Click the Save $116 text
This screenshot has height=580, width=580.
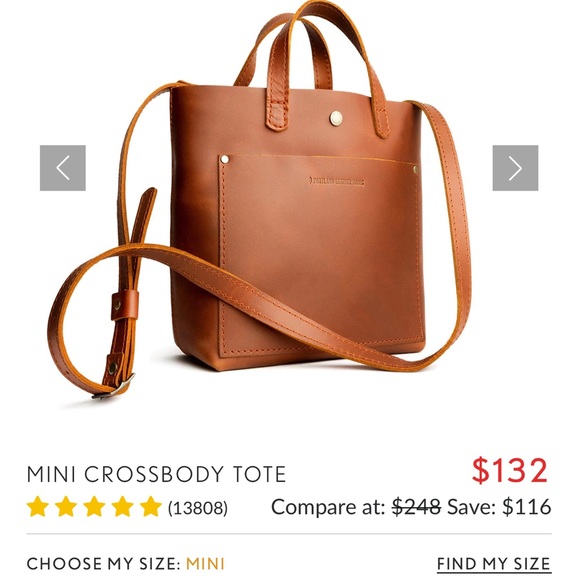[x=499, y=507]
